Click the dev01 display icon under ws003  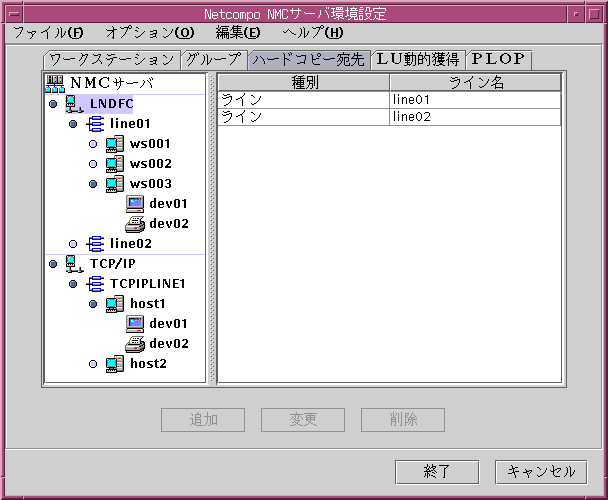pyautogui.click(x=135, y=204)
